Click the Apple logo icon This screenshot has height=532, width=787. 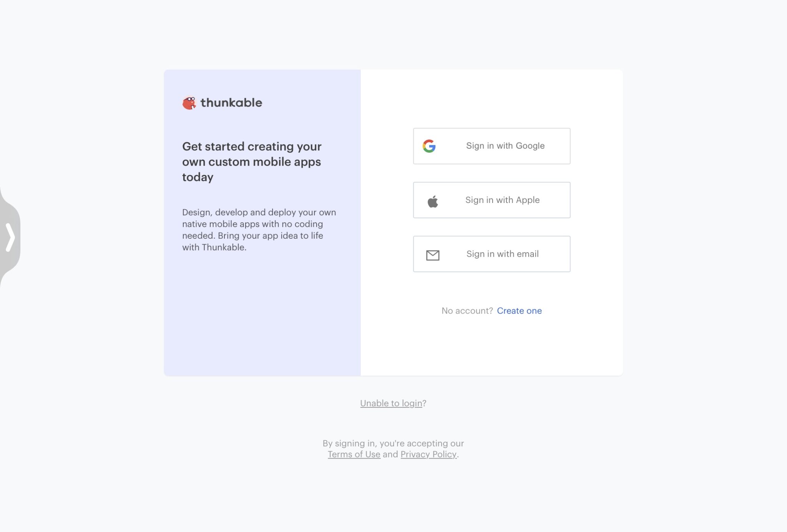point(433,199)
